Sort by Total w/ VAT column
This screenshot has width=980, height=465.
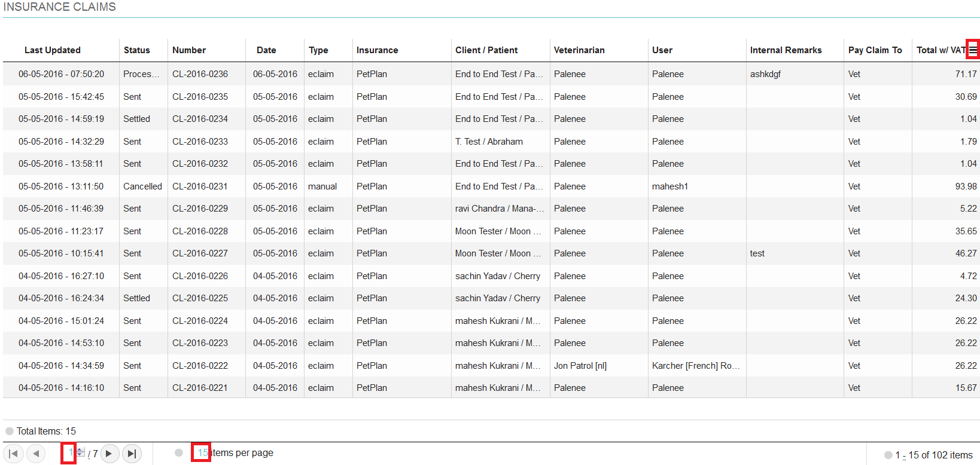tap(939, 50)
